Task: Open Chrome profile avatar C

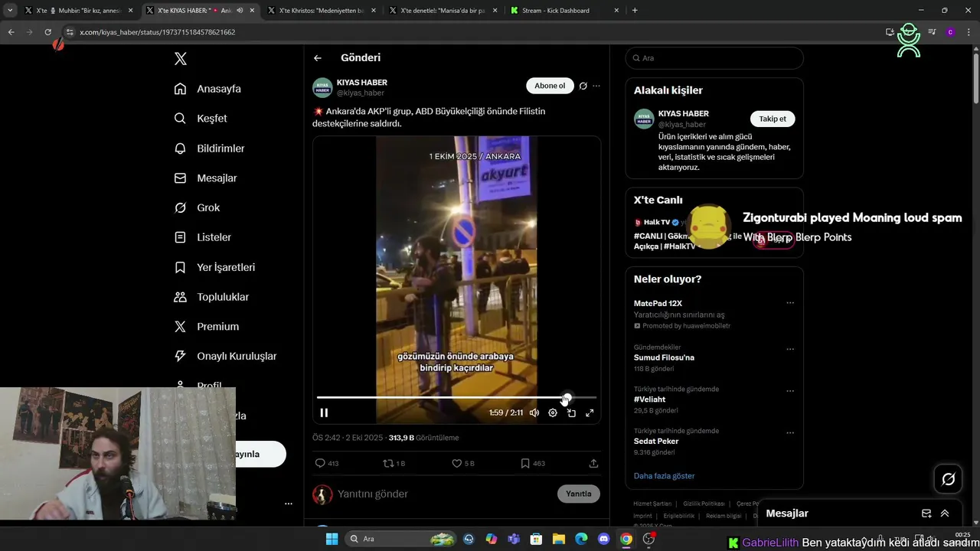Action: point(950,32)
